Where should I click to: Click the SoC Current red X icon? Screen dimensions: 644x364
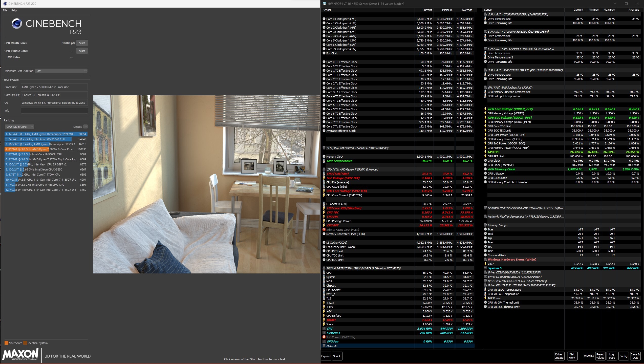tap(324, 337)
